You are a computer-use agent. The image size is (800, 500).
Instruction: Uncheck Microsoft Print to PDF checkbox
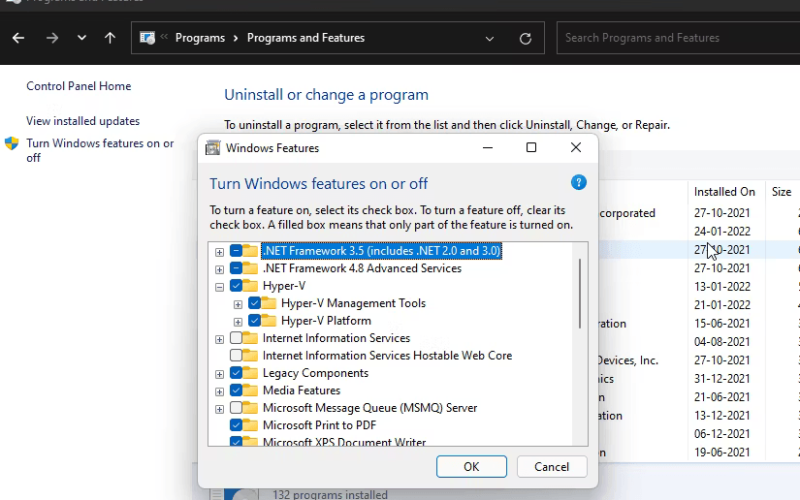coord(236,425)
